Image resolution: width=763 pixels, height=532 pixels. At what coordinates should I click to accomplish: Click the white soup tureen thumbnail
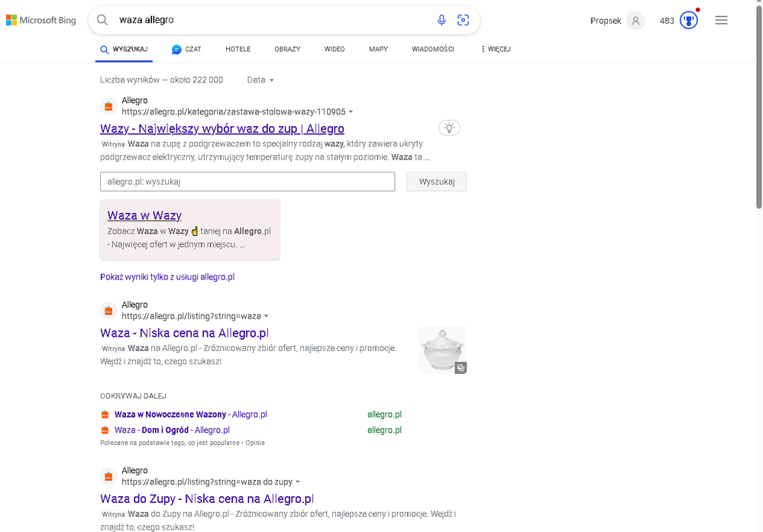[x=442, y=350]
